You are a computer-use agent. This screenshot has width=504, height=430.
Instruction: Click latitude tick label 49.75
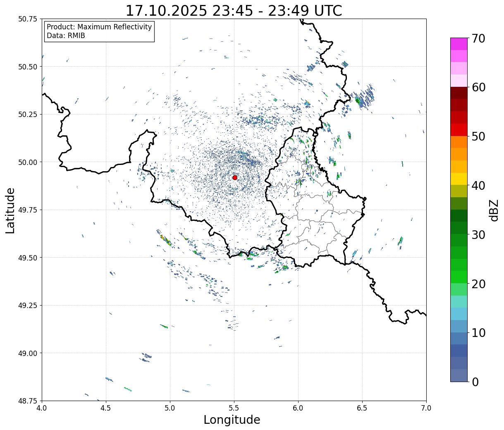[29, 210]
